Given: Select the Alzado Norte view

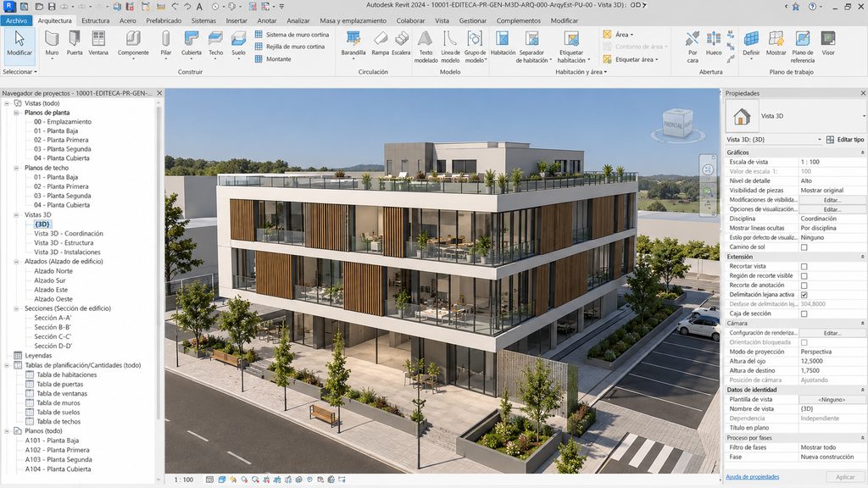Looking at the screenshot, I should point(53,271).
